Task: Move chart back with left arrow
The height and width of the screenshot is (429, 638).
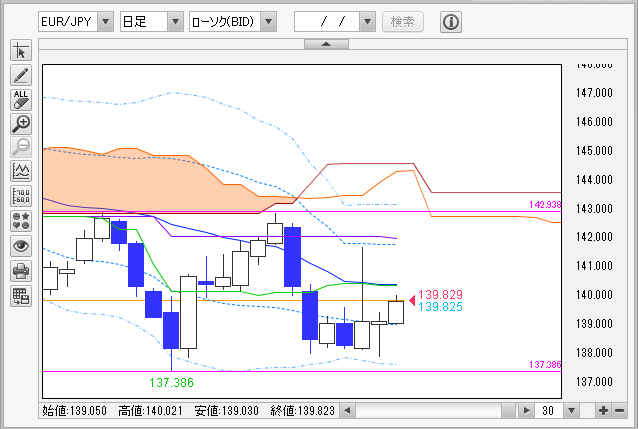Action: 347,411
